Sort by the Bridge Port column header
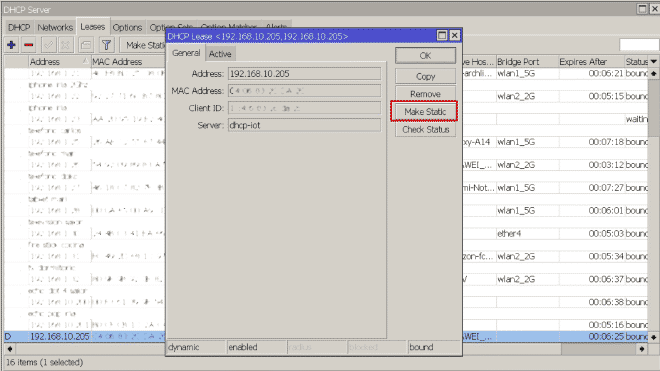The height and width of the screenshot is (371, 660). pyautogui.click(x=527, y=61)
